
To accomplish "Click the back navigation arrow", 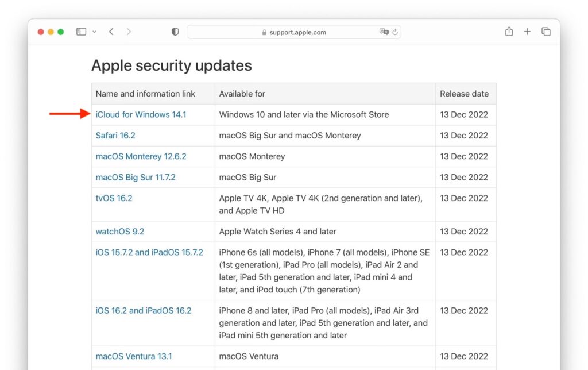I will click(111, 32).
